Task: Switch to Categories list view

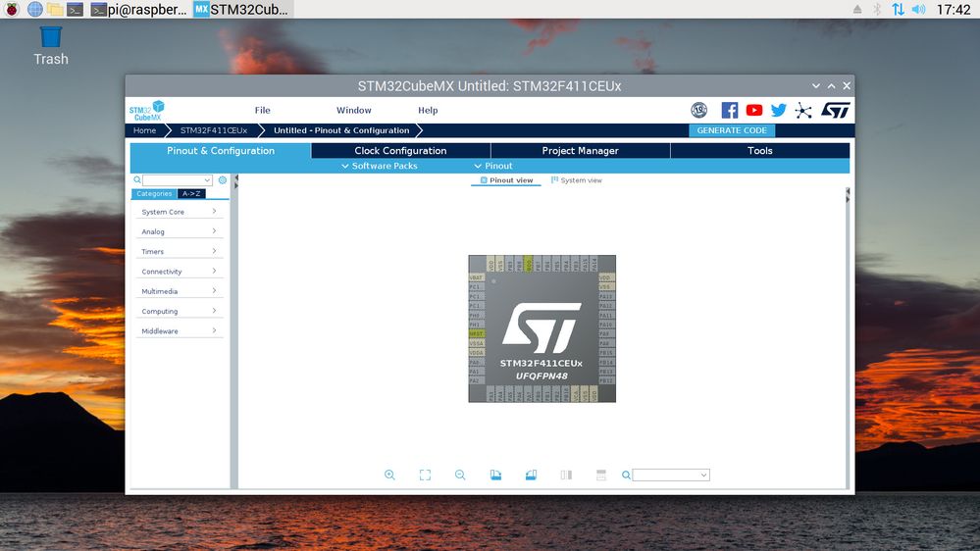Action: [x=154, y=194]
